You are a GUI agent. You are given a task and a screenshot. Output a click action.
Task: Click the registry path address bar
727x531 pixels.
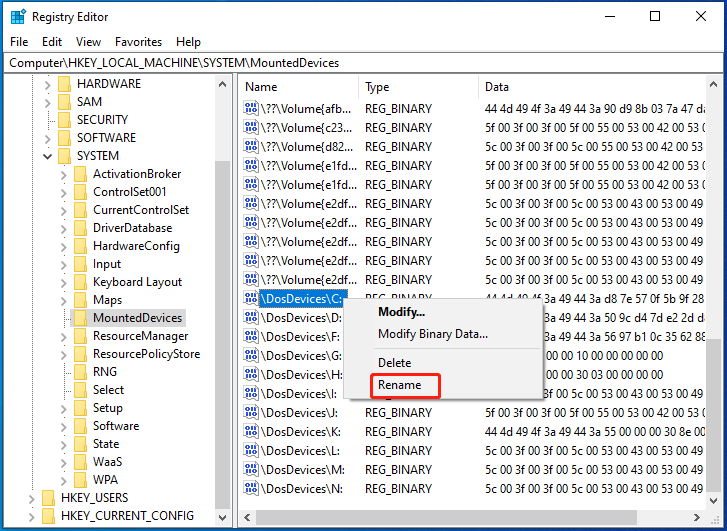(x=363, y=63)
